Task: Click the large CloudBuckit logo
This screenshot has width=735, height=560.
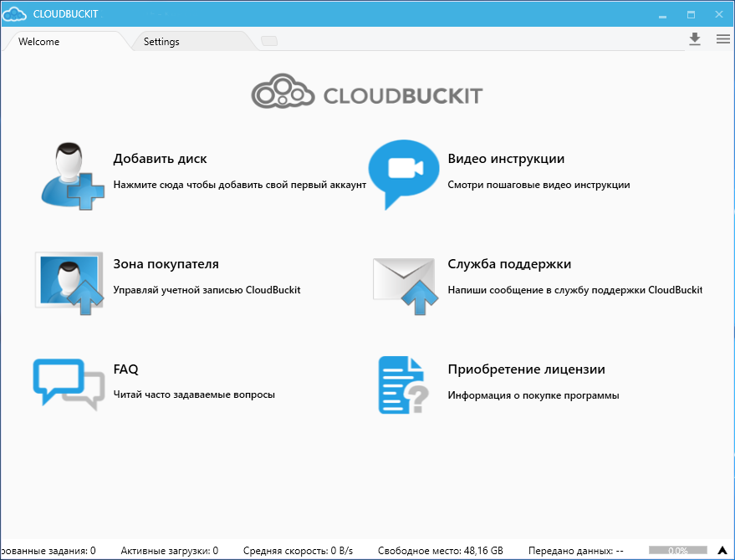Action: click(x=367, y=91)
